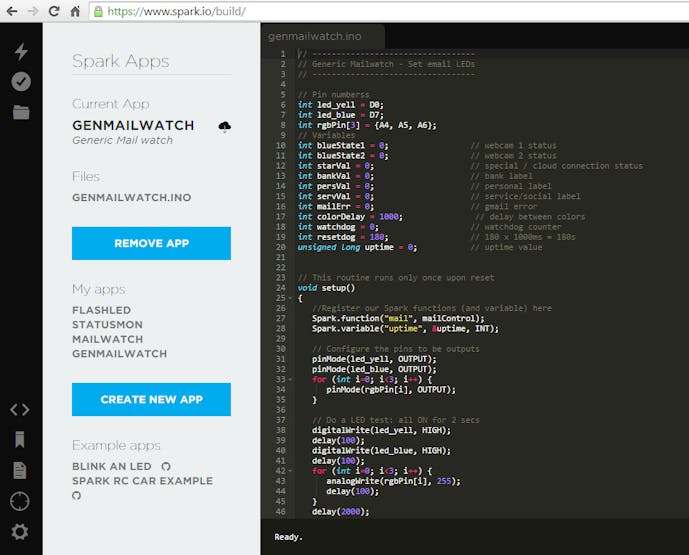Collapse the code fold at line 25

290,298
